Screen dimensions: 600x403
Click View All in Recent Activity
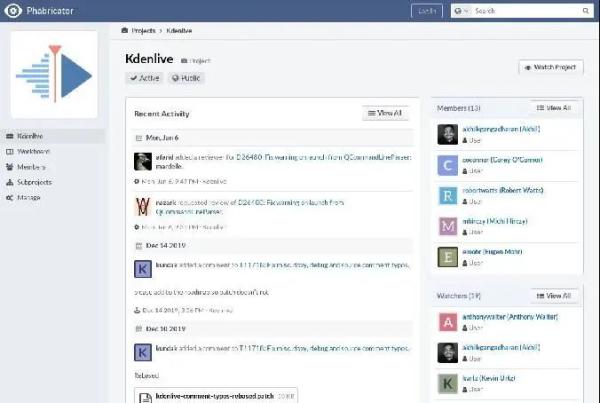[385, 113]
